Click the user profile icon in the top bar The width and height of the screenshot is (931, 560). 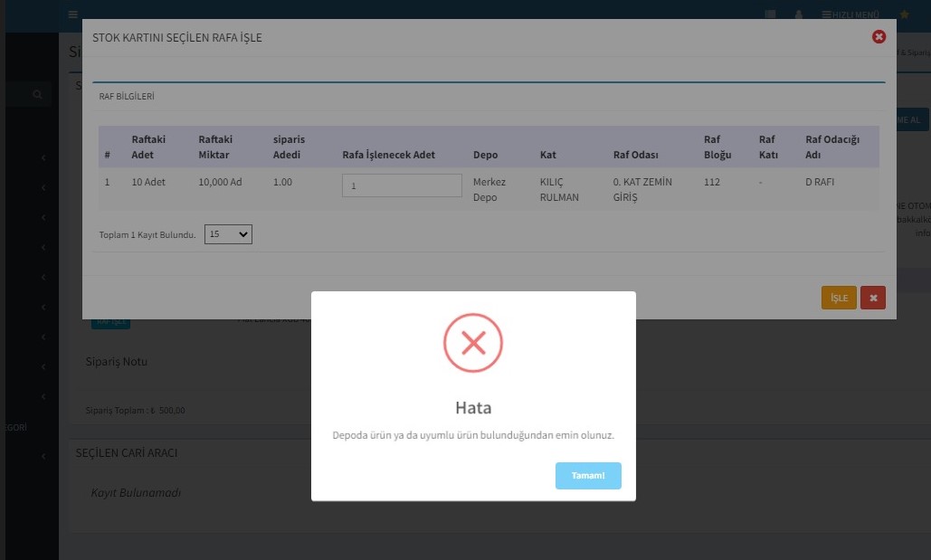[799, 14]
